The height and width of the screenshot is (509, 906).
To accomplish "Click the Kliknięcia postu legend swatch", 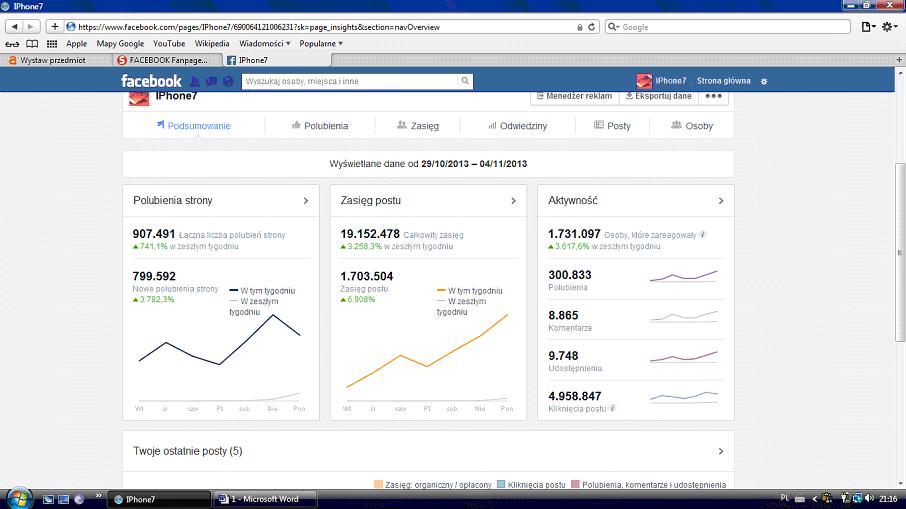I will pyautogui.click(x=501, y=484).
